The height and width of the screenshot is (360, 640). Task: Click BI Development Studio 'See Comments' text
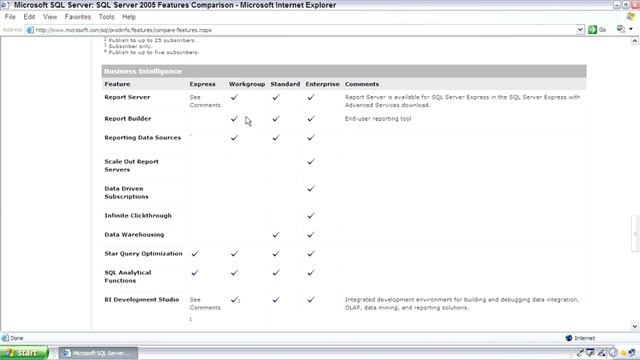click(204, 304)
